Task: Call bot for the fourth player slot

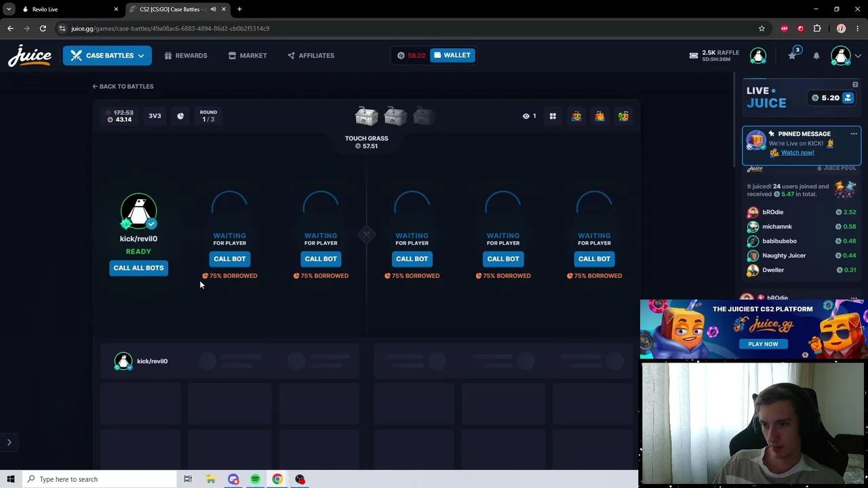Action: 412,259
